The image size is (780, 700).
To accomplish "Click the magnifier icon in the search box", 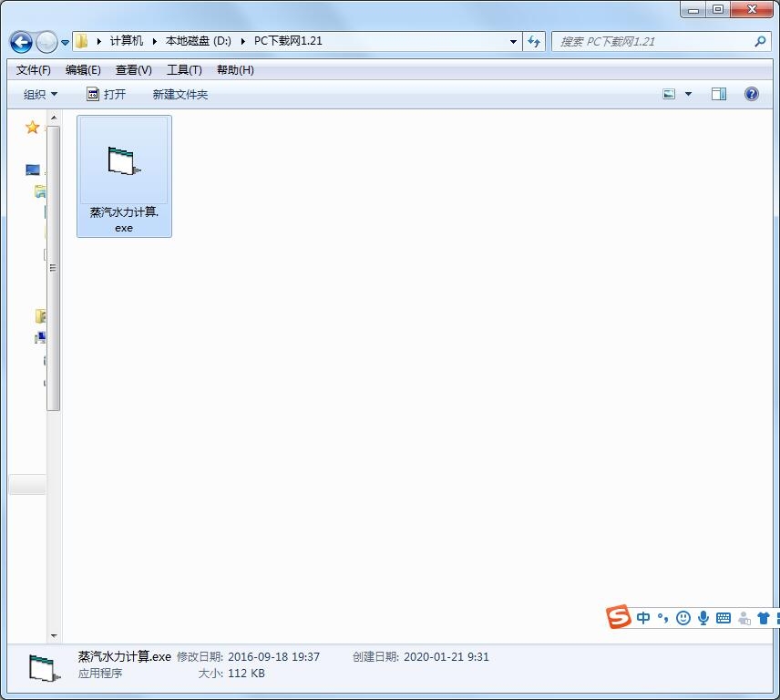I will click(759, 42).
